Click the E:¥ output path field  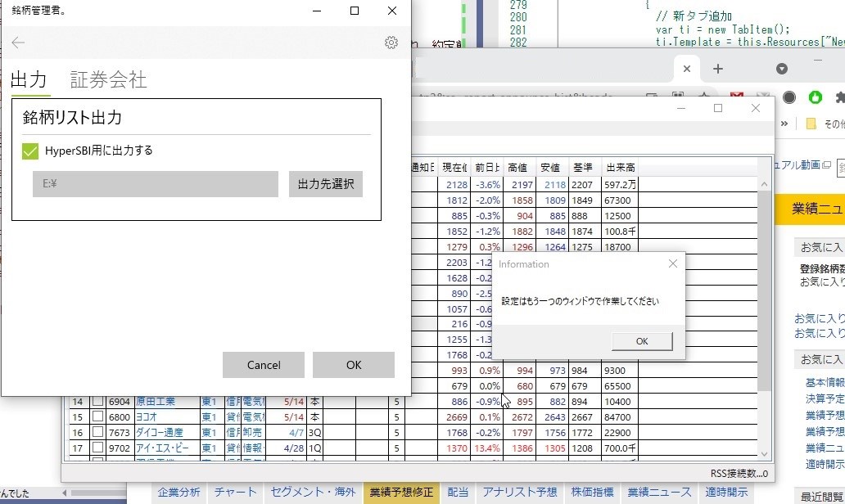click(156, 184)
